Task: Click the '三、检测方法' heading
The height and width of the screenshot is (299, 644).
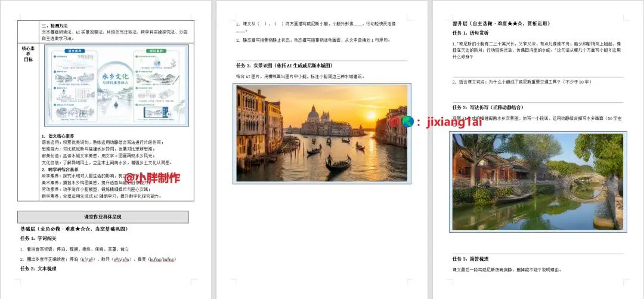Action: 55,26
